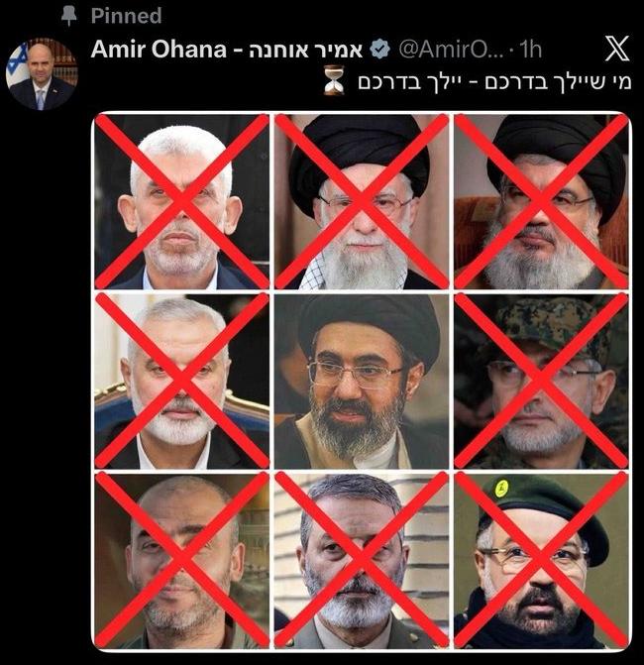Open top-left photo of white-haired man

click(182, 202)
